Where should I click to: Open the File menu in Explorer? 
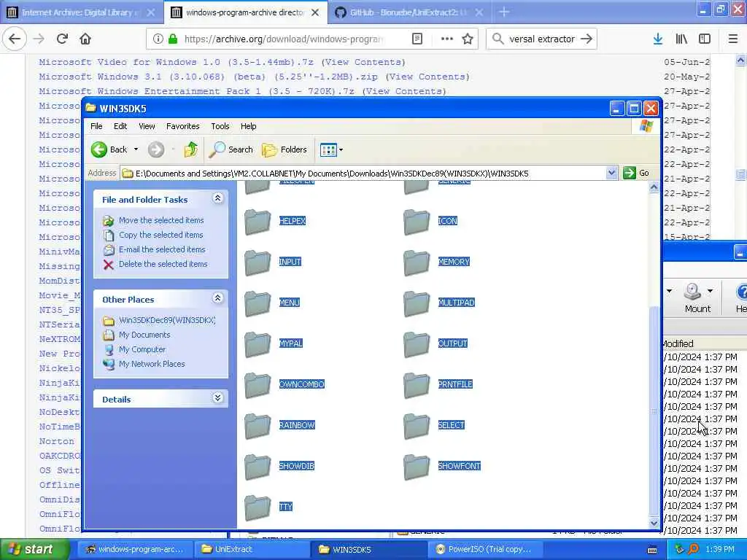click(x=96, y=126)
